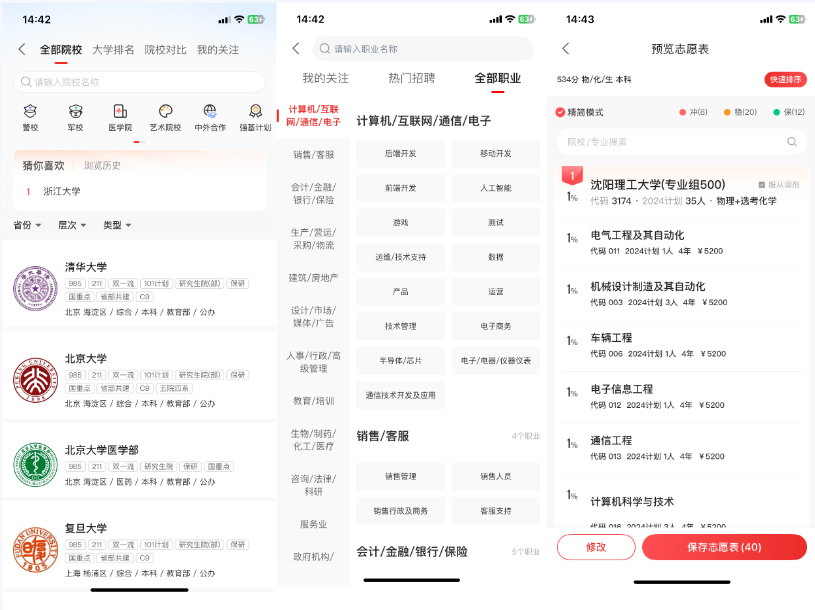Select 生产/营运/采购/物流 category
This screenshot has width=815, height=610.
tap(313, 238)
